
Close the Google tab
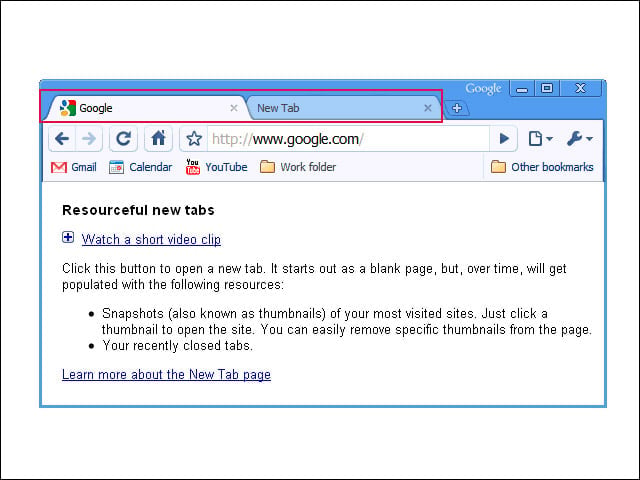click(234, 108)
